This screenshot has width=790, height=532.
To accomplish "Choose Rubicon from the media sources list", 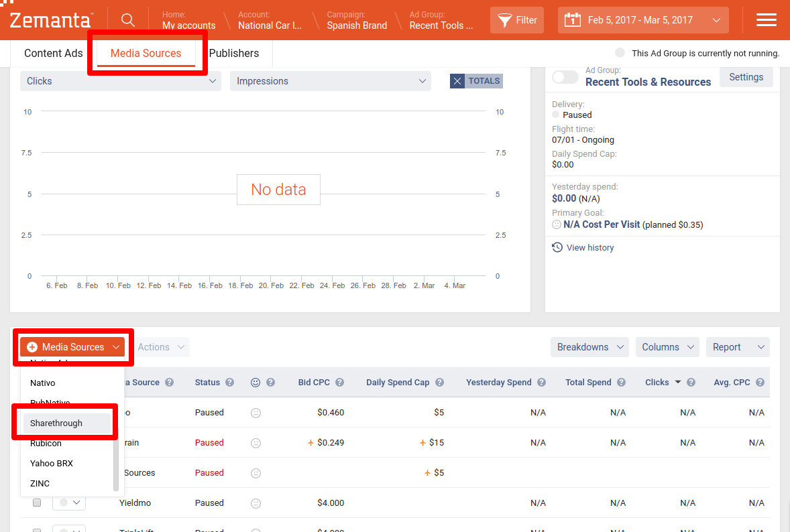I will pyautogui.click(x=67, y=444).
